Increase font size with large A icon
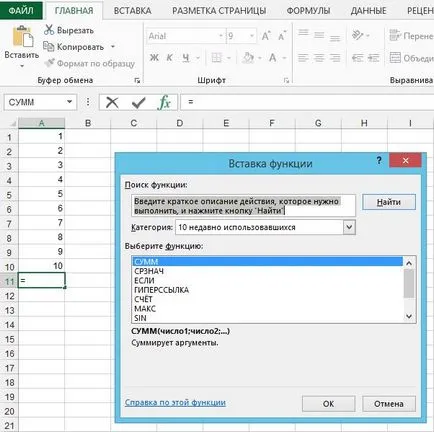The image size is (434, 432). (x=266, y=36)
